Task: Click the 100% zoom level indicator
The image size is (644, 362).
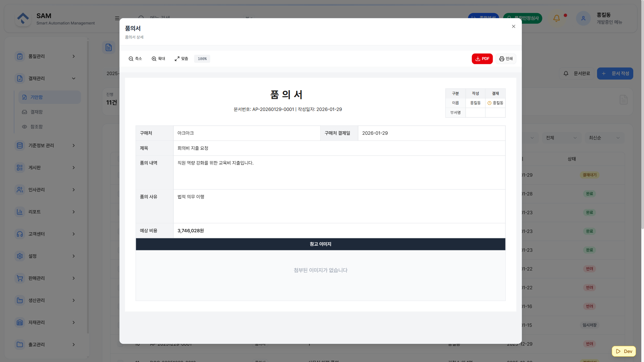Action: click(202, 59)
